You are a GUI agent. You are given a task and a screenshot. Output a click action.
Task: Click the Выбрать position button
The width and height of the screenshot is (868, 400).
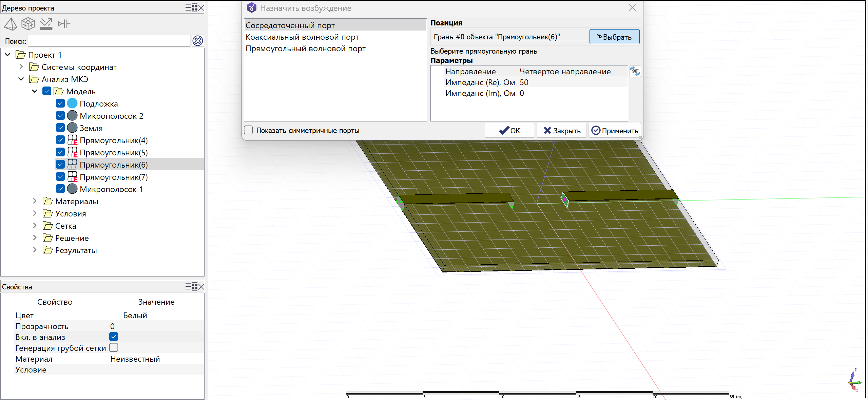click(x=614, y=37)
